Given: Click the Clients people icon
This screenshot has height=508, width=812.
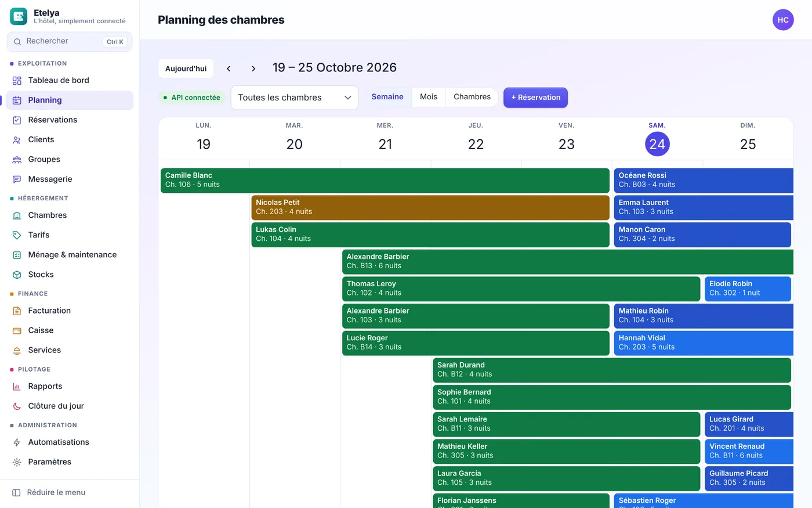Looking at the screenshot, I should (x=17, y=140).
